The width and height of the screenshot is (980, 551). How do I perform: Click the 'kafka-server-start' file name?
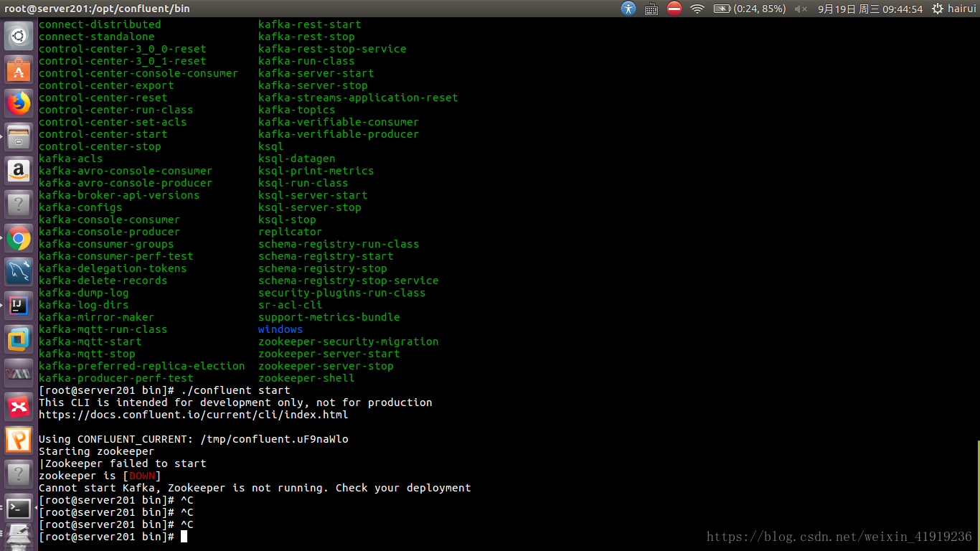point(316,73)
